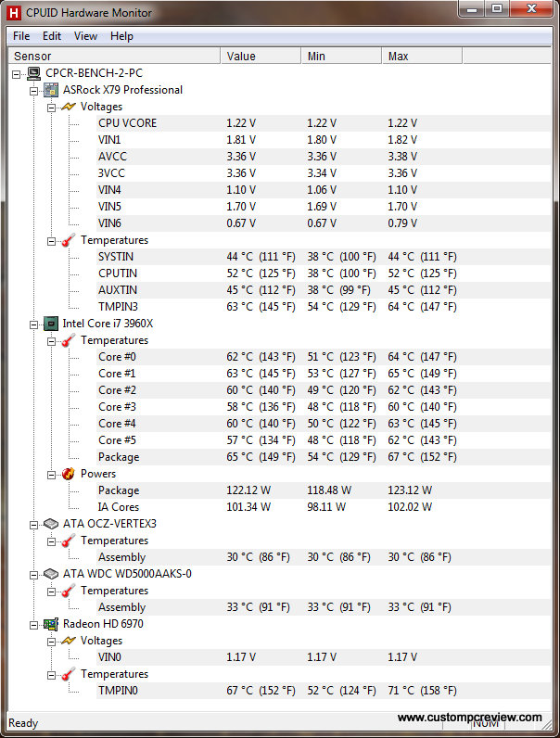Select the AVCC voltage row
Viewport: 560px width, 738px height.
click(x=324, y=157)
